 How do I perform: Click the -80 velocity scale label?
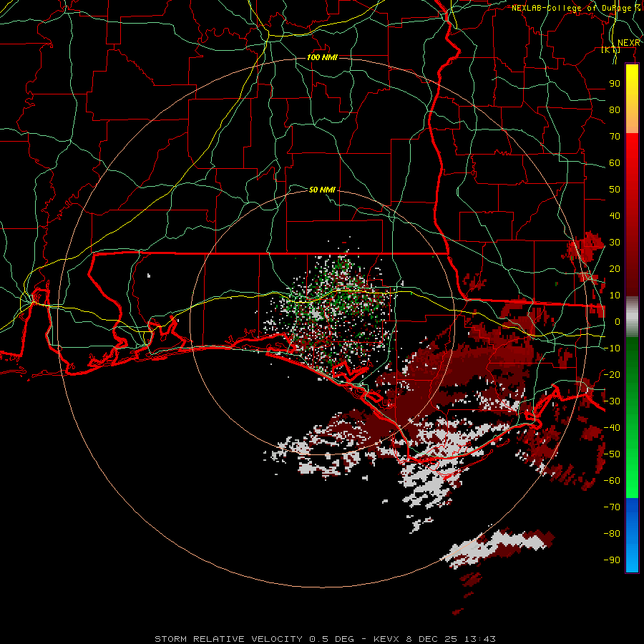[x=612, y=534]
